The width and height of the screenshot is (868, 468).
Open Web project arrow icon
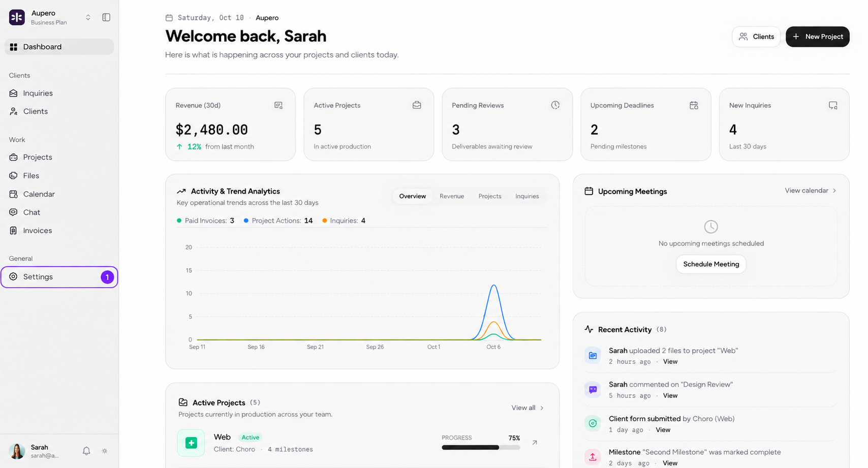pos(535,443)
